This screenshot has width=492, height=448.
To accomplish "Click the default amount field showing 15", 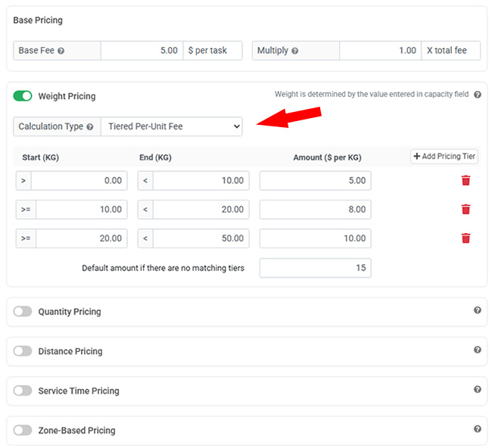I will pos(315,268).
